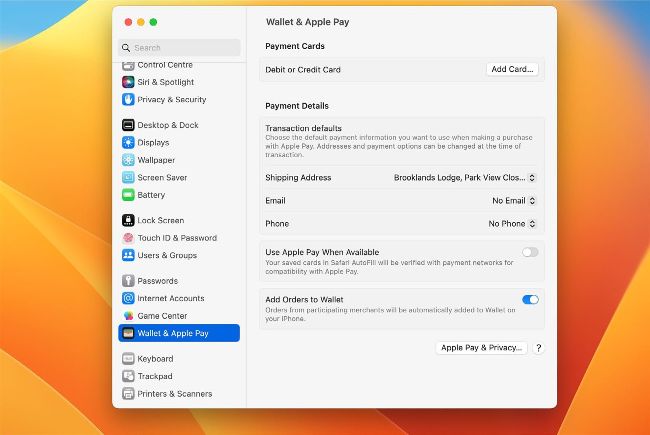Click the Siri & Spotlight icon

(x=128, y=82)
